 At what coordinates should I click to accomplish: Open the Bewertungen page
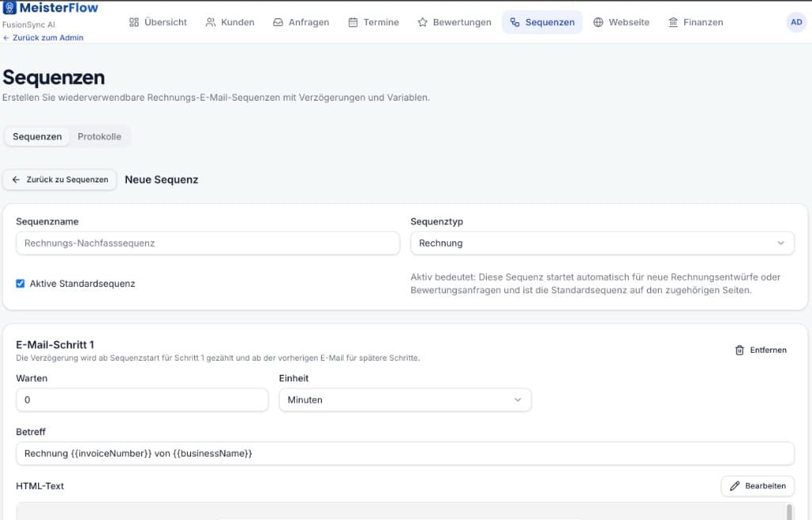pyautogui.click(x=454, y=22)
